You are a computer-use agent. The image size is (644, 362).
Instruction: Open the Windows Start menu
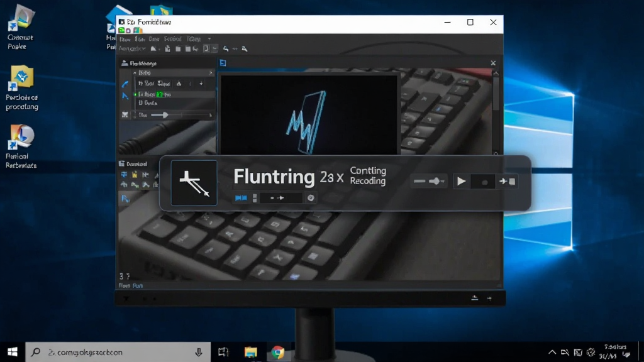tap(13, 352)
